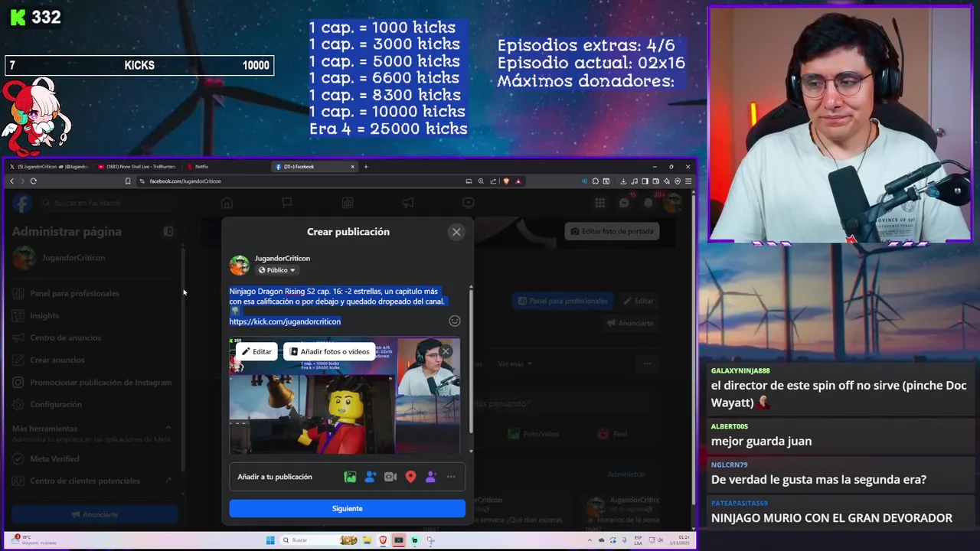The image size is (980, 551).
Task: Click the Facebook logo in the page header
Action: pos(21,203)
